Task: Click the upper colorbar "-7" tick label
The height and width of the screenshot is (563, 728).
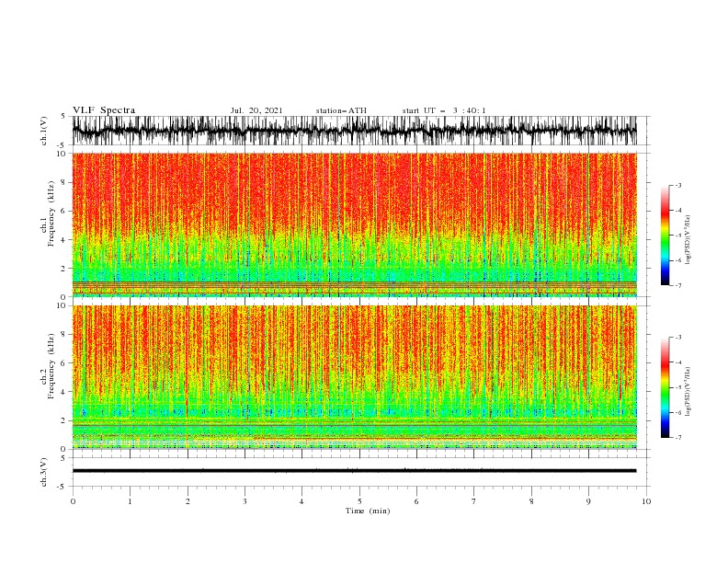Action: point(677,285)
